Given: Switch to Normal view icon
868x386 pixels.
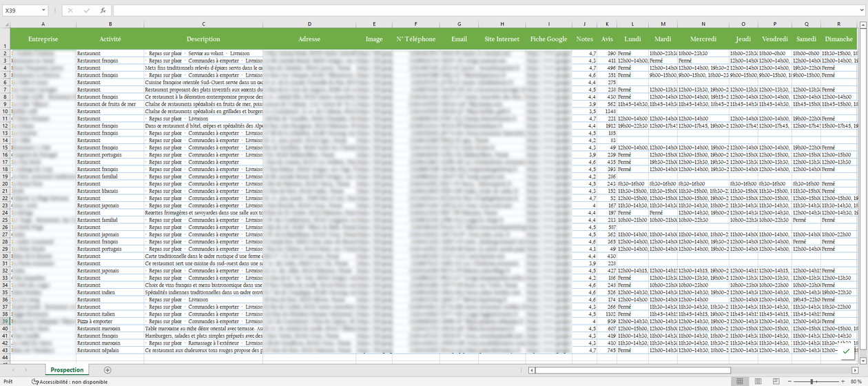Looking at the screenshot, I should pyautogui.click(x=740, y=381).
